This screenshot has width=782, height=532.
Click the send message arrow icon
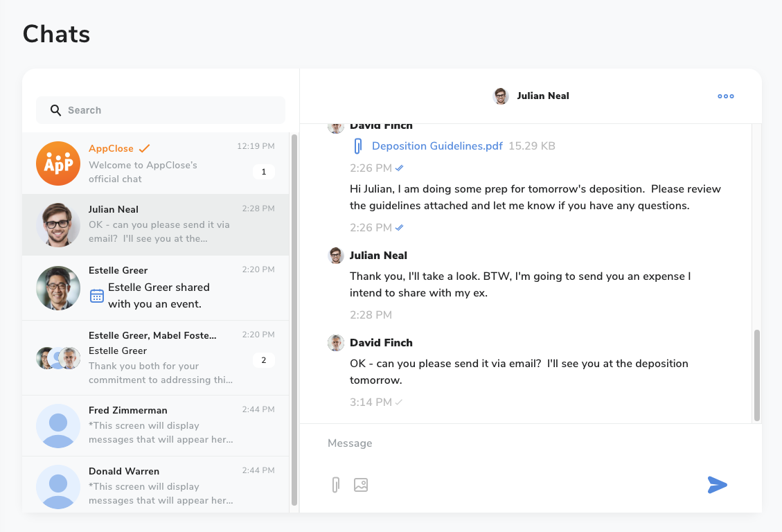718,485
